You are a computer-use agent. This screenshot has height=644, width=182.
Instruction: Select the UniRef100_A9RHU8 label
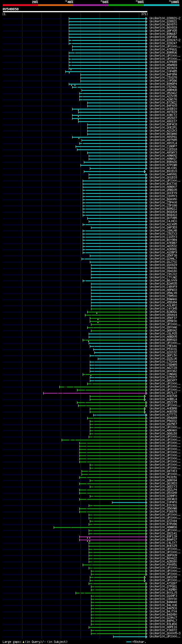point(163,90)
